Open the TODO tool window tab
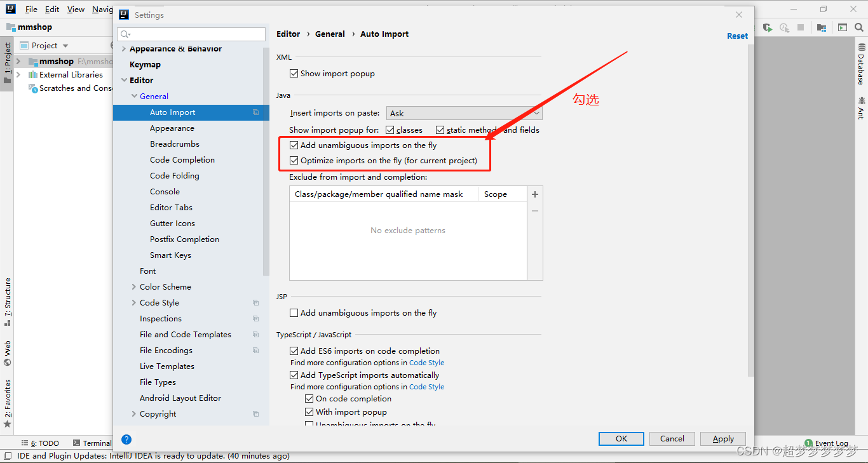The height and width of the screenshot is (463, 868). (x=40, y=443)
